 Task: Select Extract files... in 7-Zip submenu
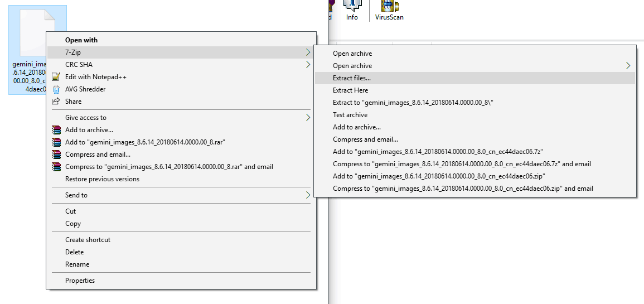pyautogui.click(x=475, y=78)
